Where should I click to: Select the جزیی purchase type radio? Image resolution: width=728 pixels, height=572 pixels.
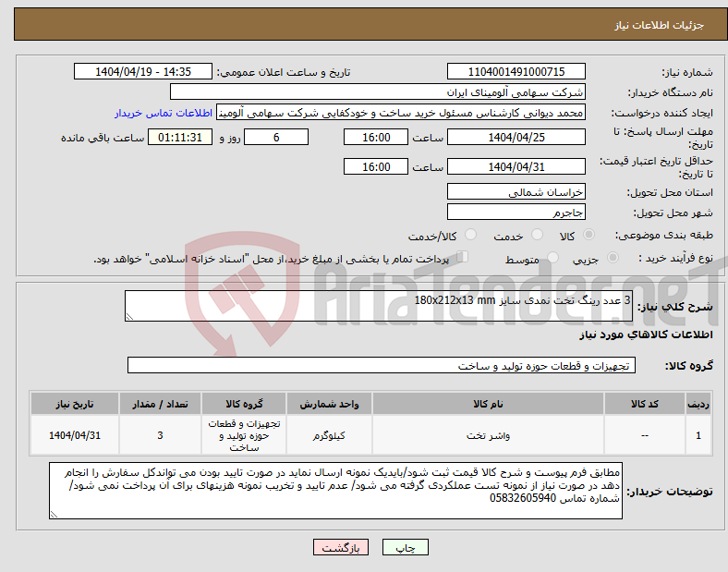[x=613, y=257]
